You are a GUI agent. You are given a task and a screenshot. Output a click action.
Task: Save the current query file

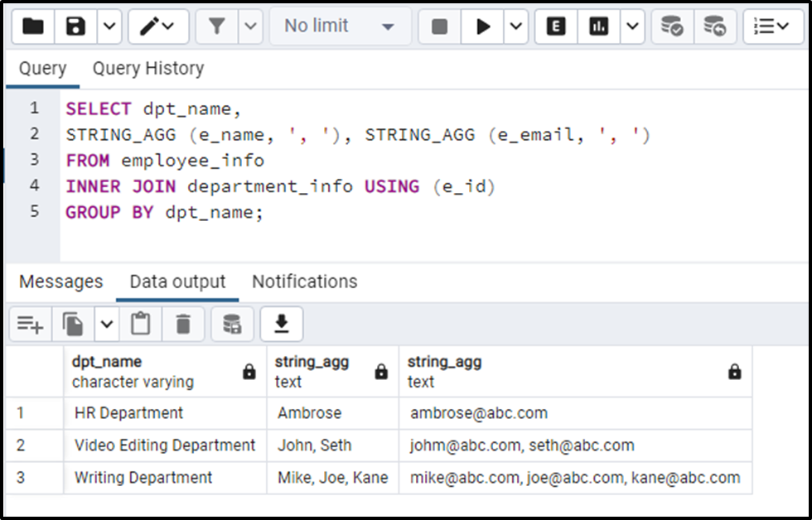click(x=74, y=26)
